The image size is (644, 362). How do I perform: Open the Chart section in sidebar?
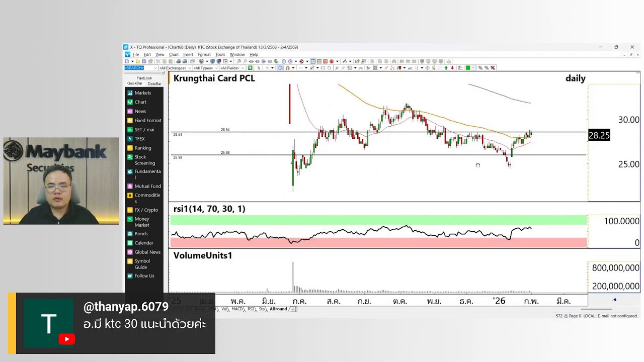140,102
